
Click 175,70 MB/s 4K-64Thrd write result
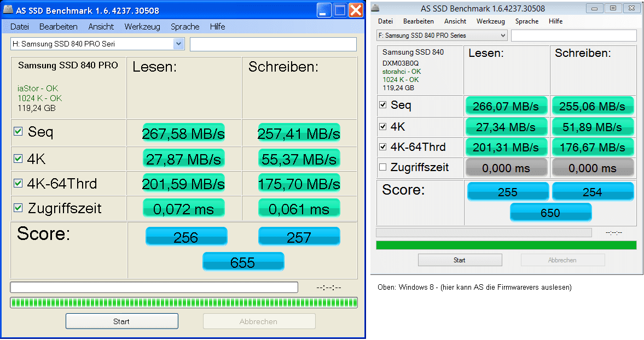pyautogui.click(x=299, y=183)
